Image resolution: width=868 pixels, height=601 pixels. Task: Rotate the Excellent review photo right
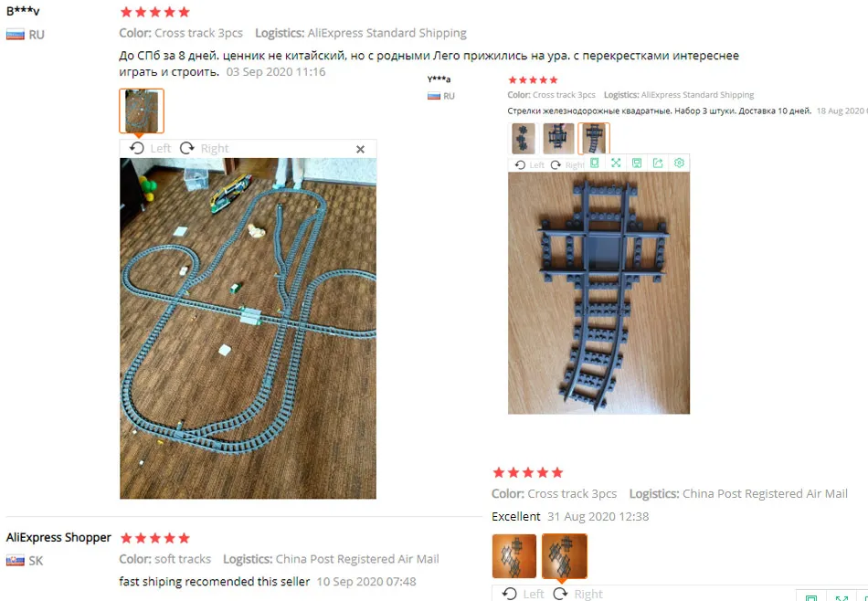(x=577, y=594)
